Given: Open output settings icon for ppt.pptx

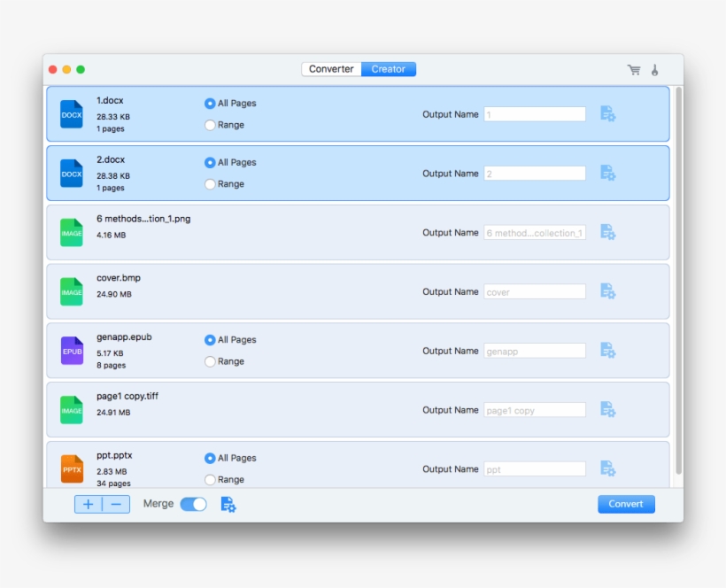Looking at the screenshot, I should click(x=607, y=468).
